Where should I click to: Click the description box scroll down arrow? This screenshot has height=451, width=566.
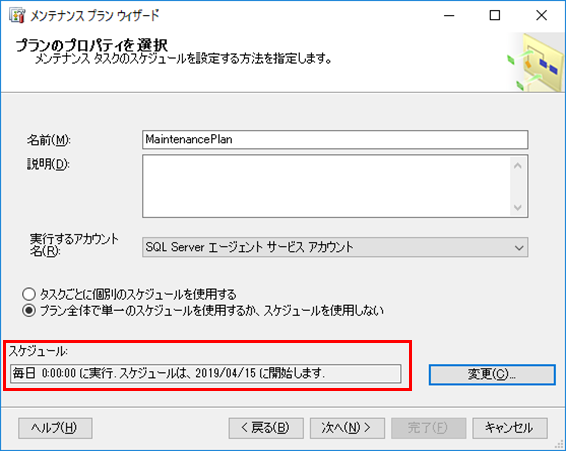click(x=518, y=207)
